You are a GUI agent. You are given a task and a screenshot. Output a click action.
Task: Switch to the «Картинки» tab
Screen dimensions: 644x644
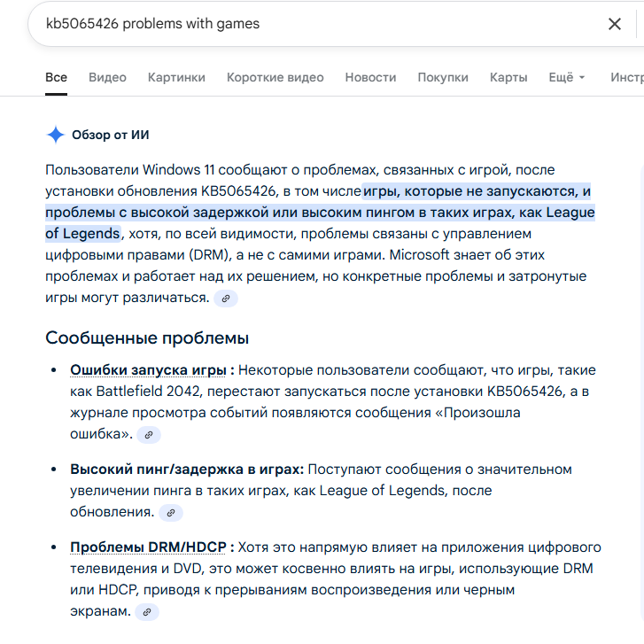(176, 77)
